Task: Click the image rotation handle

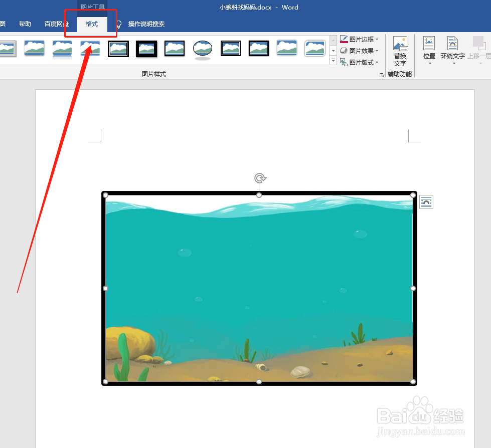Action: pos(260,178)
